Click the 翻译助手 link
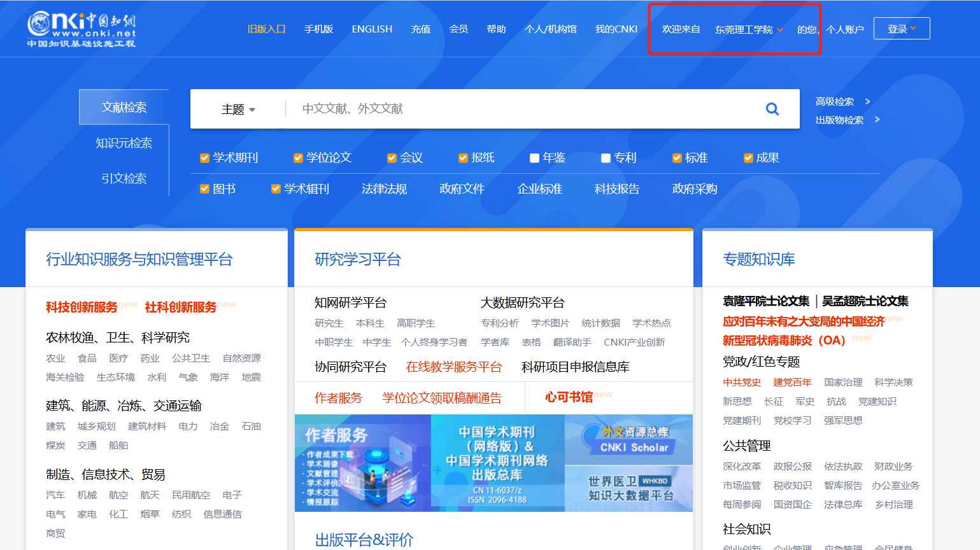Screen dimensions: 980x550 pos(572,342)
